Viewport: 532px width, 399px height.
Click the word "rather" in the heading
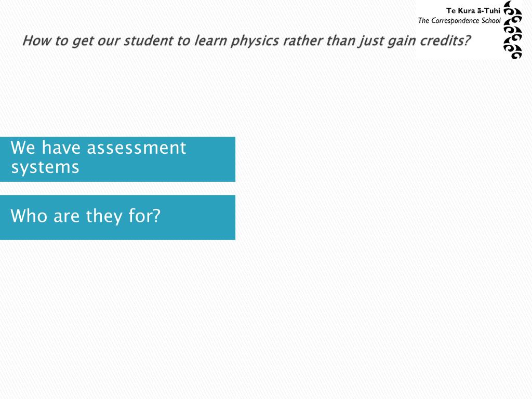click(302, 41)
